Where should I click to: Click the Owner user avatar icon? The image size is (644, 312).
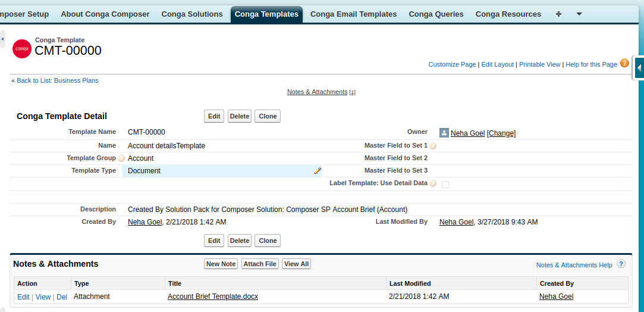(x=444, y=133)
